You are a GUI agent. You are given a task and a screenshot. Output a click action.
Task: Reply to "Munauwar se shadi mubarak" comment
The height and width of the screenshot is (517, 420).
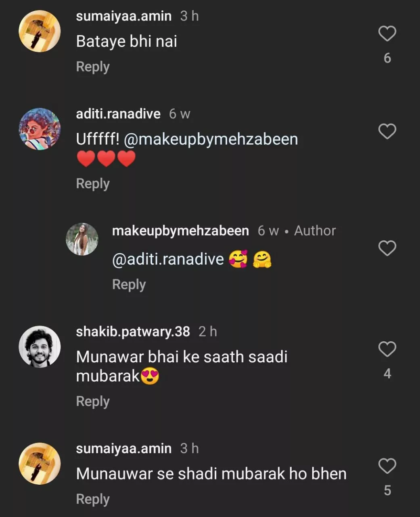click(x=93, y=499)
